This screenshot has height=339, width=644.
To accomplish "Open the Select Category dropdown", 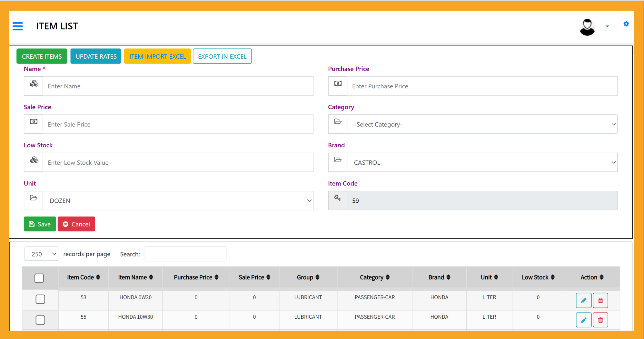I will [482, 124].
